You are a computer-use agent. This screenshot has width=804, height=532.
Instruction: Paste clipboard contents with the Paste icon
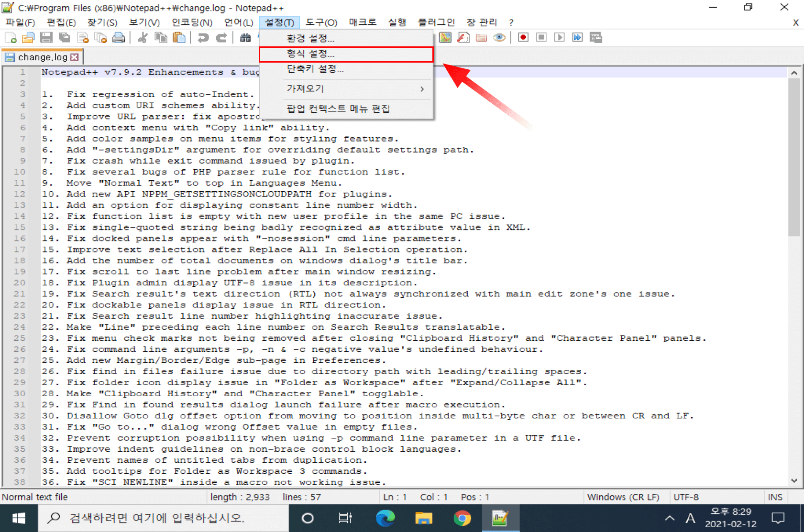179,38
